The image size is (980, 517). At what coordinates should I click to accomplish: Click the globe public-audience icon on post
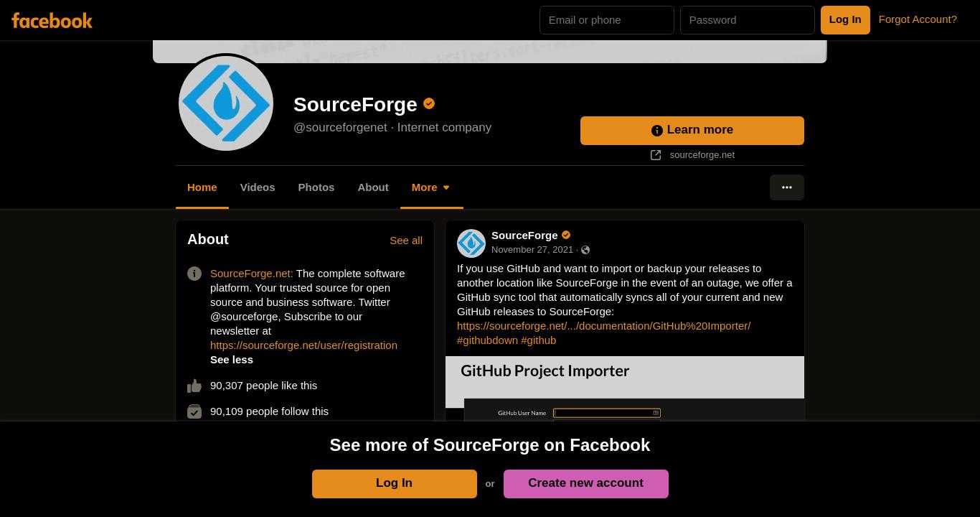pyautogui.click(x=585, y=250)
